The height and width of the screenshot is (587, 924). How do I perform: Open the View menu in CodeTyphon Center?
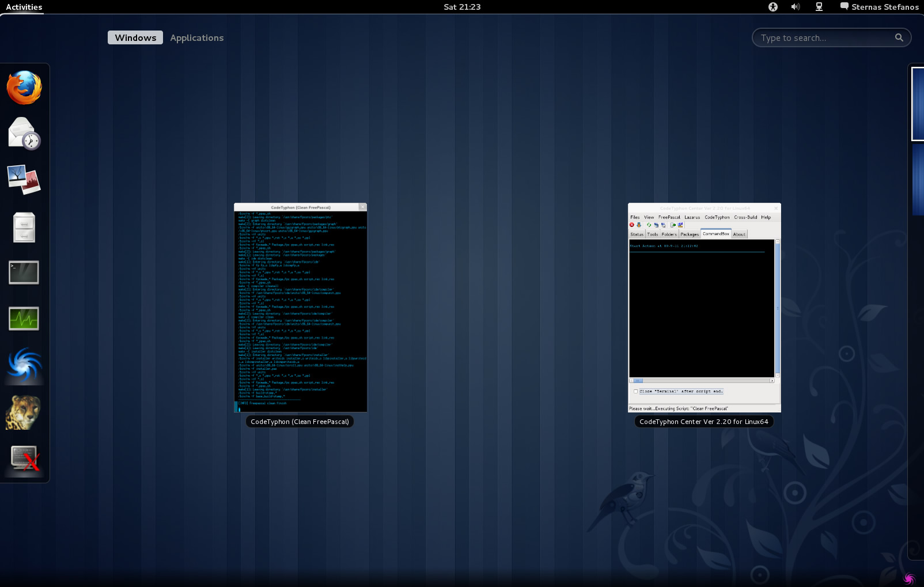(x=649, y=217)
